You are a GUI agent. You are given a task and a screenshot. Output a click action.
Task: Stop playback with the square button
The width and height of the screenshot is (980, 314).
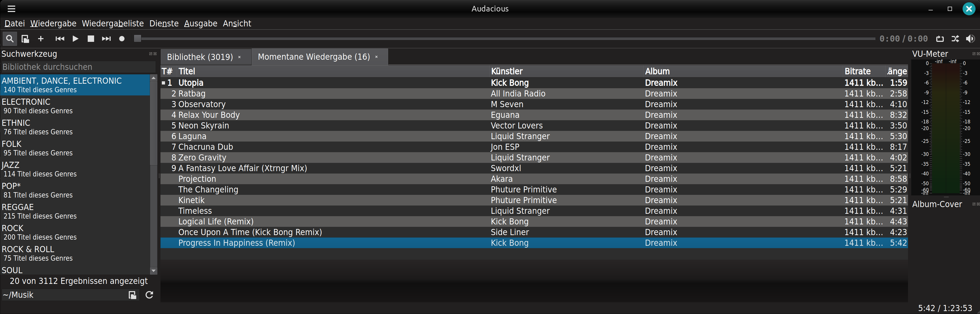pyautogui.click(x=91, y=39)
